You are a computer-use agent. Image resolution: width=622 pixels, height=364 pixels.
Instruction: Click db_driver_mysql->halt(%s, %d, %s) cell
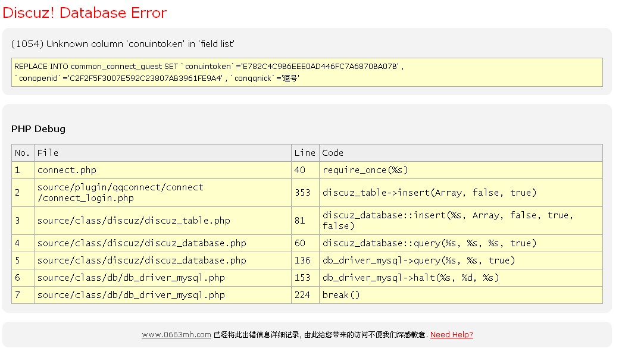coord(461,278)
